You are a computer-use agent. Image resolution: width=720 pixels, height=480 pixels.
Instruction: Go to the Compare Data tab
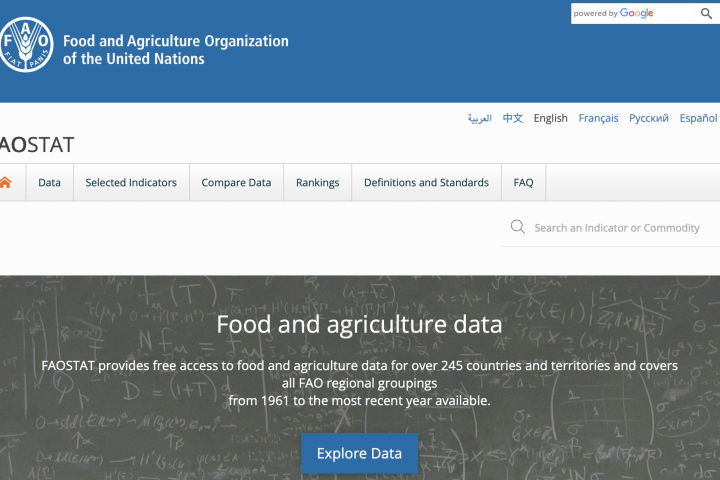pos(236,183)
